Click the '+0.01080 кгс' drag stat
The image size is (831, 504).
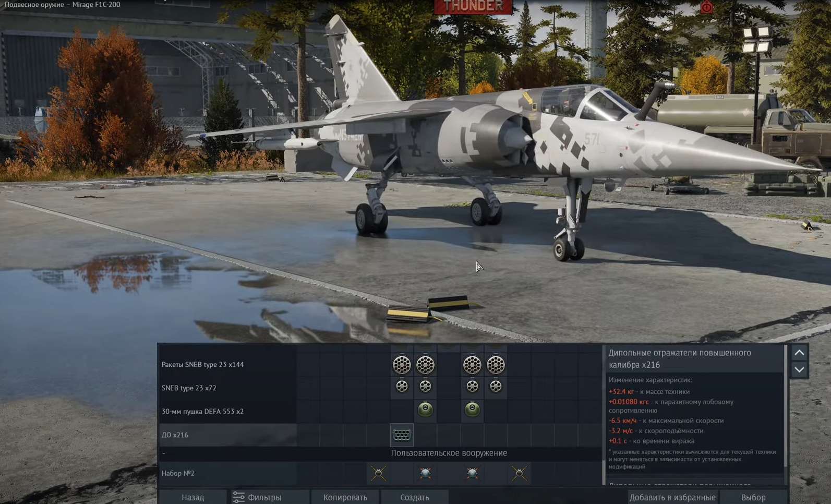tap(671, 406)
